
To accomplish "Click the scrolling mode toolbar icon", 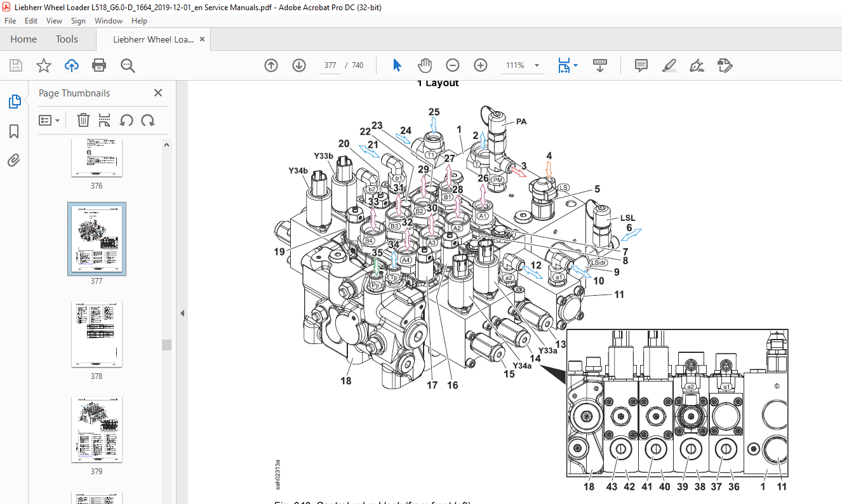I will (600, 65).
